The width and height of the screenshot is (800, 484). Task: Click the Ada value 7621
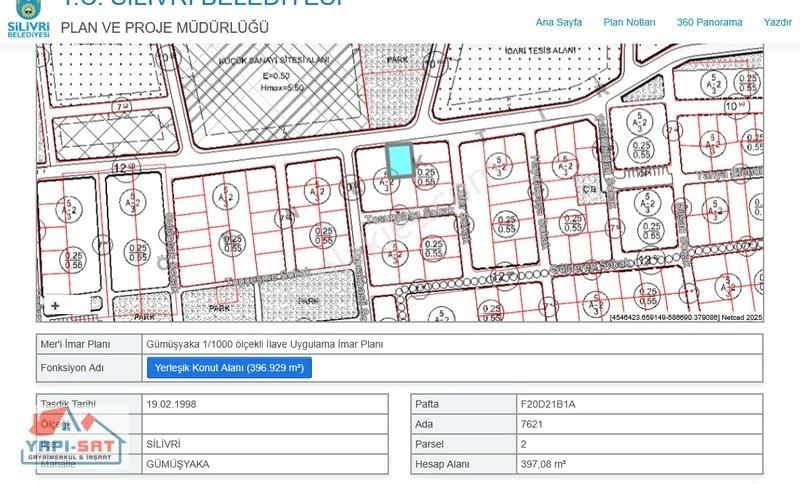(532, 424)
